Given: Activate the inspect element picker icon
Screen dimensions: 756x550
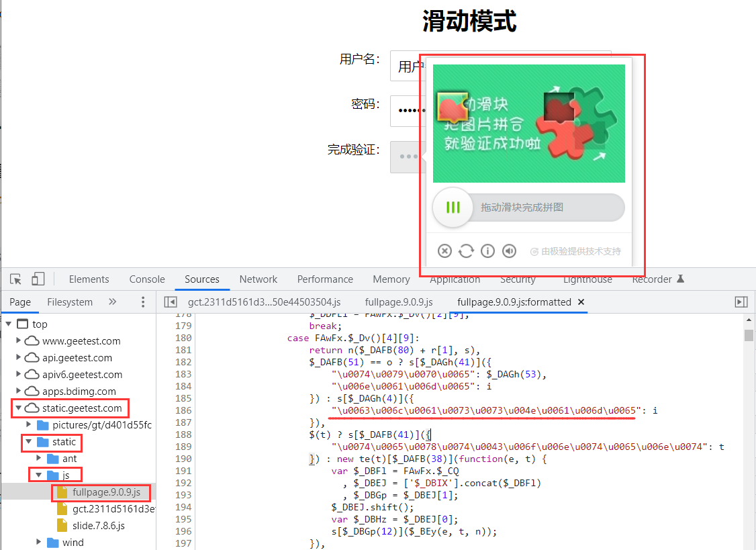Looking at the screenshot, I should tap(16, 279).
